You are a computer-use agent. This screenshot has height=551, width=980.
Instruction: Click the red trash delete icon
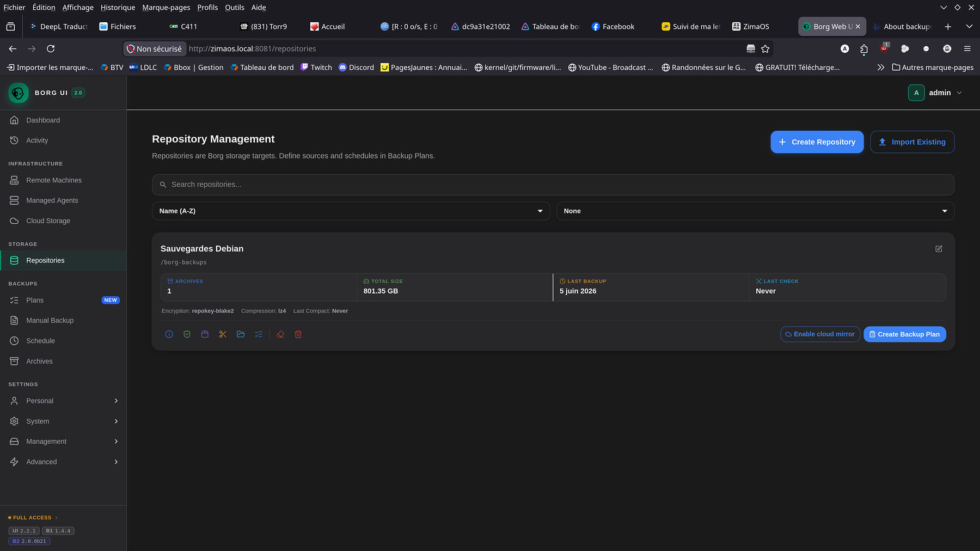click(298, 334)
